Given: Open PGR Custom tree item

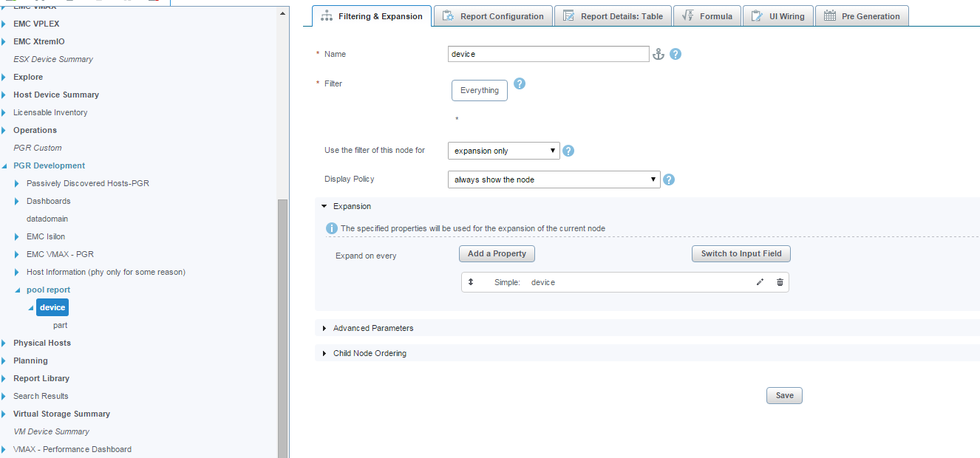Looking at the screenshot, I should 38,148.
